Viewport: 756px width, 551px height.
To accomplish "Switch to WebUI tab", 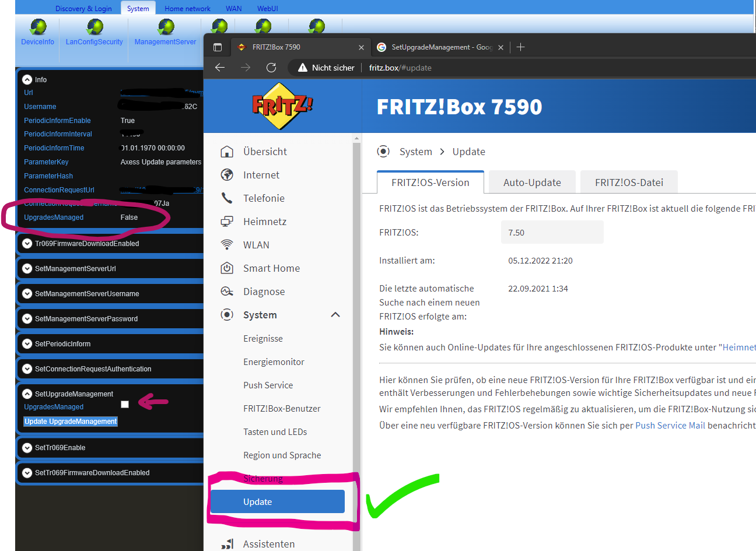I will 268,8.
